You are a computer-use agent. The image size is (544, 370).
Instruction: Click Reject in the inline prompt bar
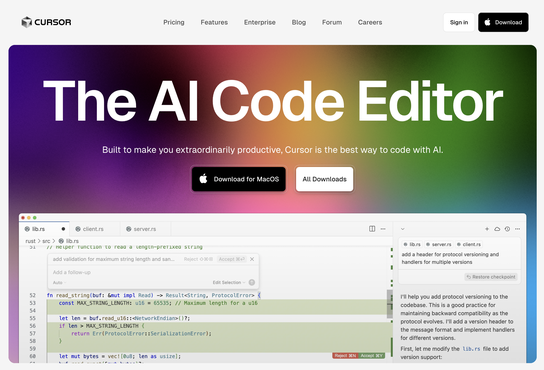click(x=198, y=259)
